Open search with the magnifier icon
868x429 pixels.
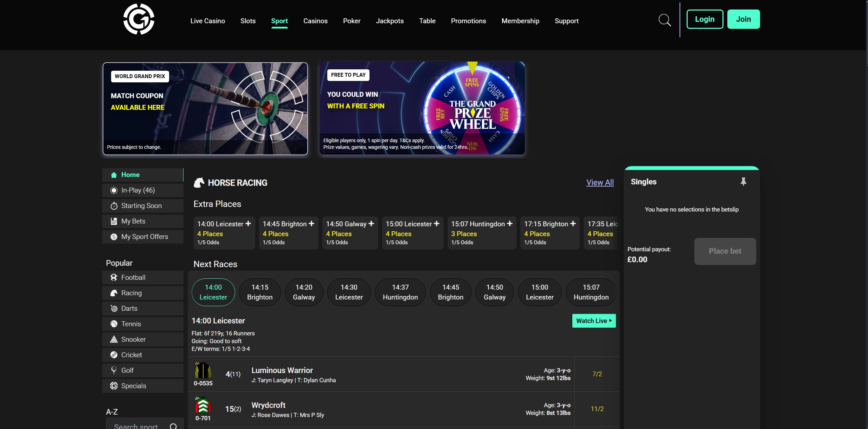point(664,20)
